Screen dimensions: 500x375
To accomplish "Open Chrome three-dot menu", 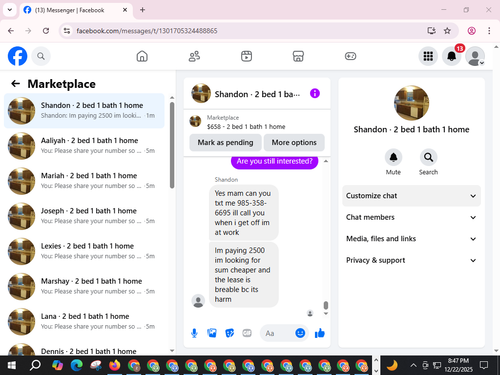I will point(489,31).
